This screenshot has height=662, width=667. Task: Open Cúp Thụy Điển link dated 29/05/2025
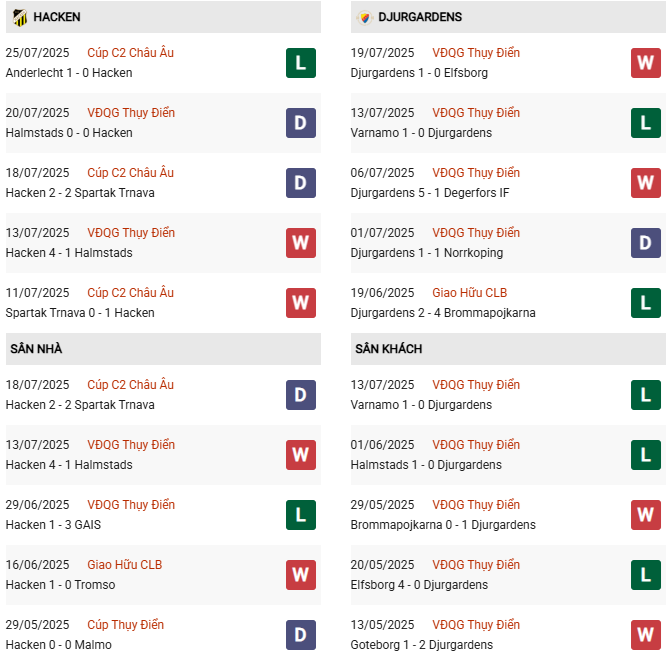point(125,625)
